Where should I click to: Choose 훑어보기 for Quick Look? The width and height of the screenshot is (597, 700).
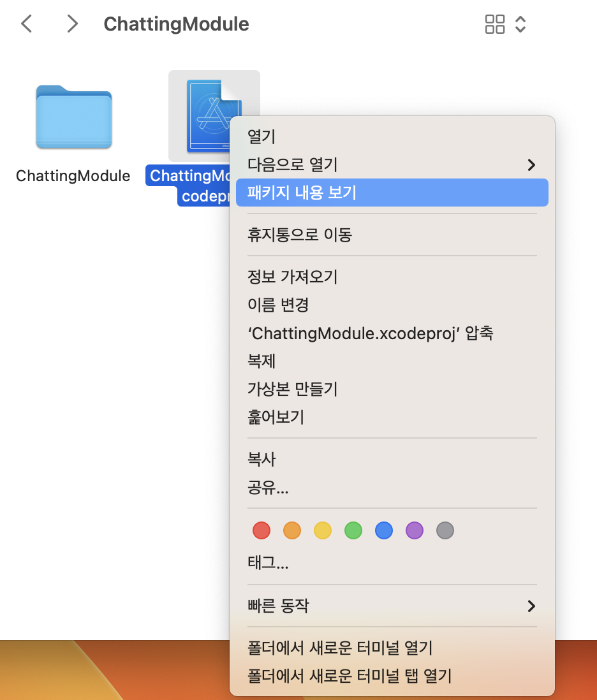pos(392,418)
